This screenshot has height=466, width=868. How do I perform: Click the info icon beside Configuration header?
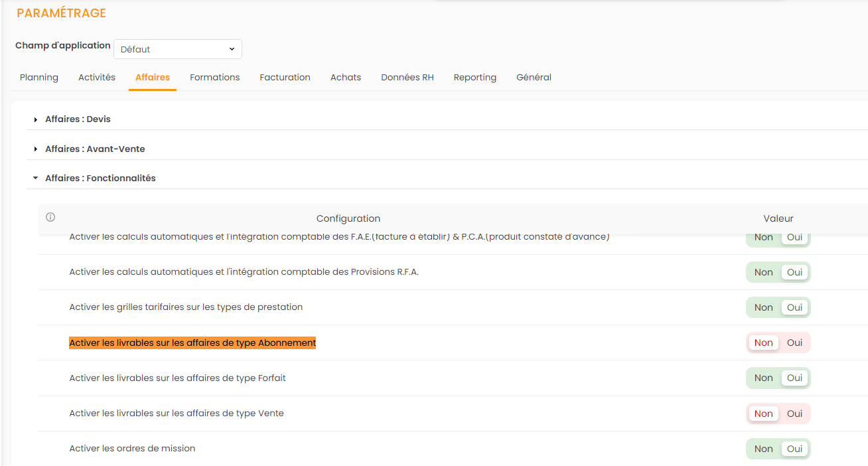click(50, 217)
